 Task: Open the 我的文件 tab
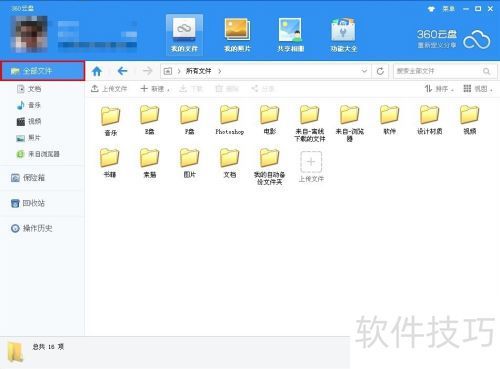(x=184, y=35)
